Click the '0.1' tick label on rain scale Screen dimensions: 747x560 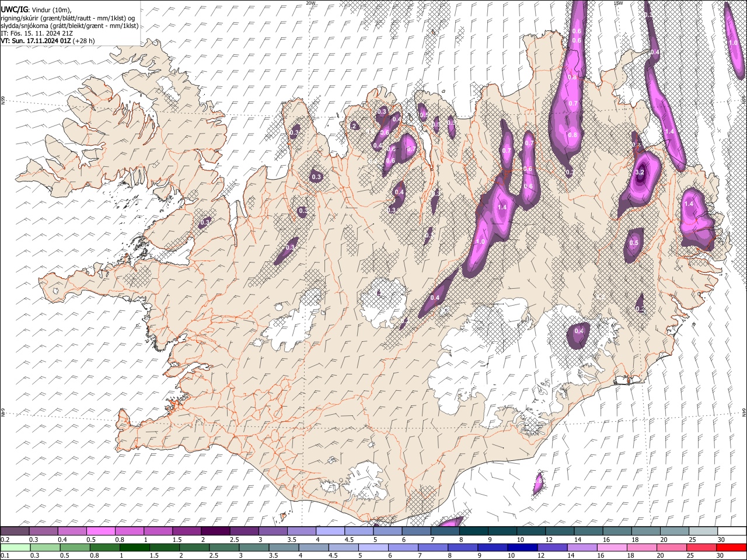coord(4,555)
